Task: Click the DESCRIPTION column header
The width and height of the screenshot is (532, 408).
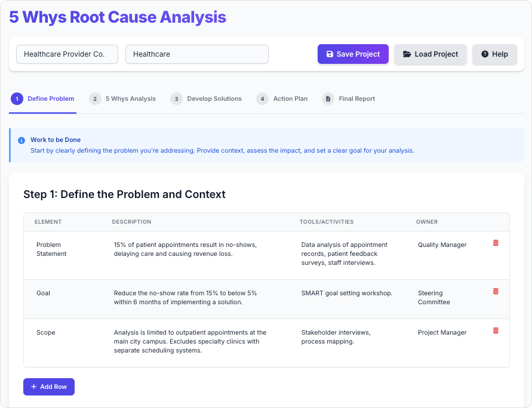Action: (131, 222)
